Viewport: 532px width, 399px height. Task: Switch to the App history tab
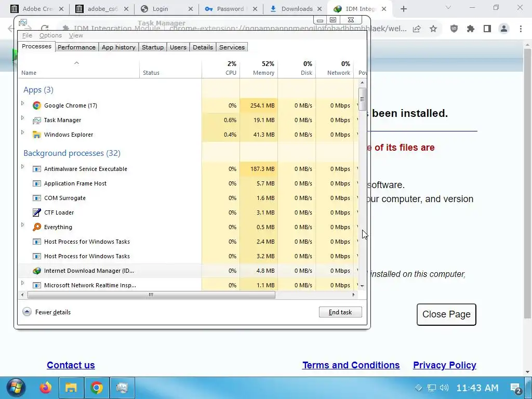[119, 47]
